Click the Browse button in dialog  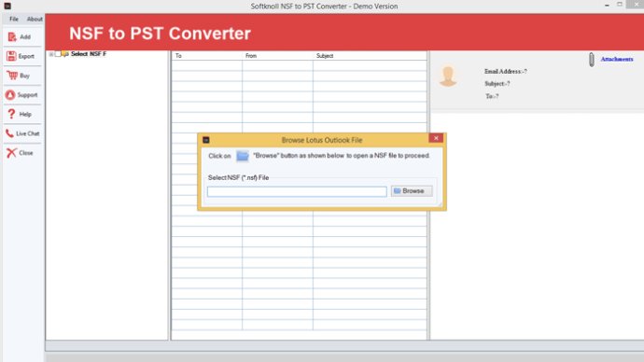click(412, 191)
